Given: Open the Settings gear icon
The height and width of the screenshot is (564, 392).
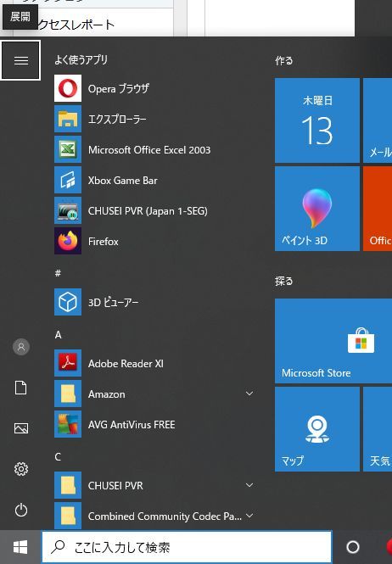Looking at the screenshot, I should [21, 469].
